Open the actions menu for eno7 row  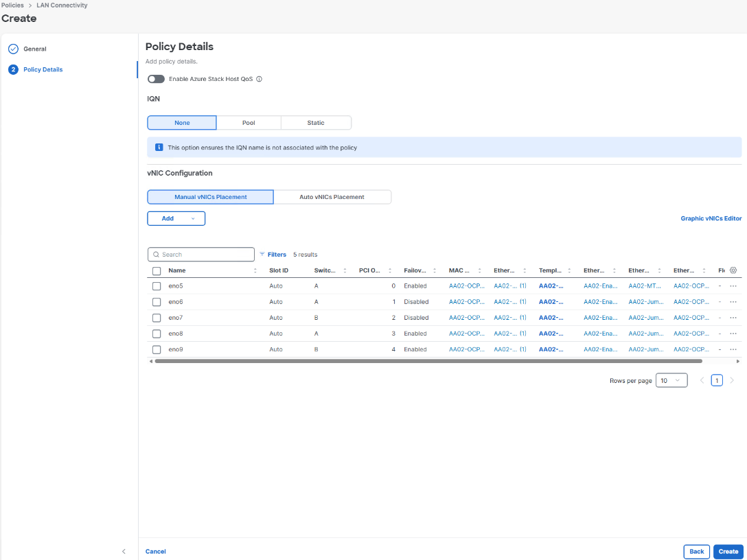point(733,318)
